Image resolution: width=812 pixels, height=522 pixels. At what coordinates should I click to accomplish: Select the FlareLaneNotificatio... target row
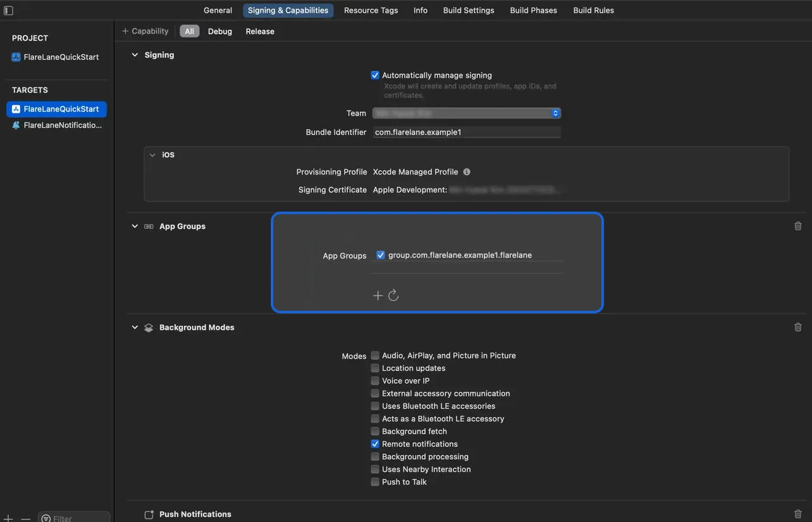[x=56, y=126]
